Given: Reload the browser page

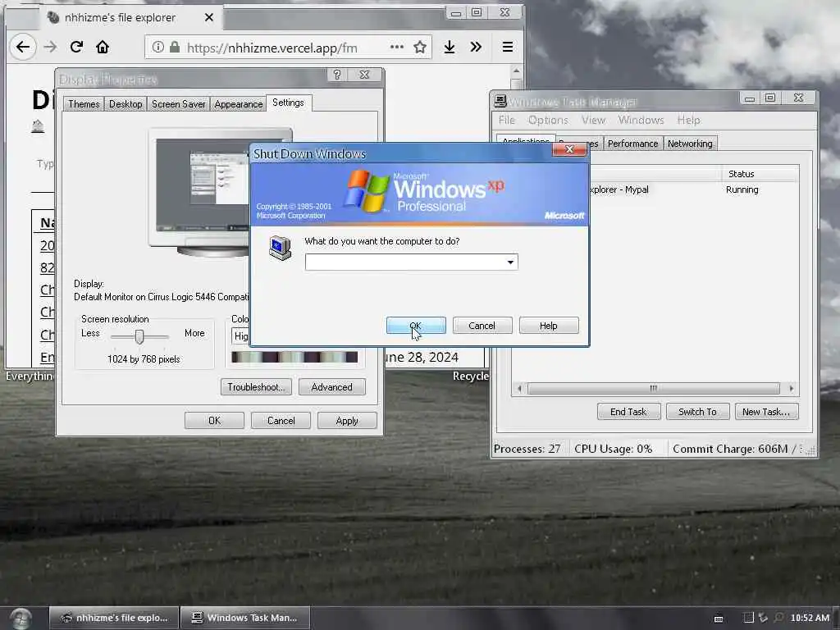Looking at the screenshot, I should pos(76,47).
